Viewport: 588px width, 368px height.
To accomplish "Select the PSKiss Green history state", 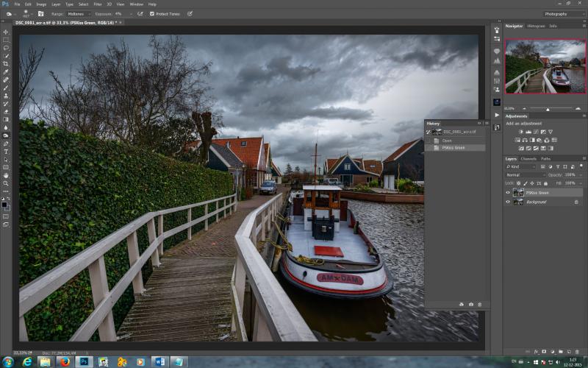I will pos(455,148).
